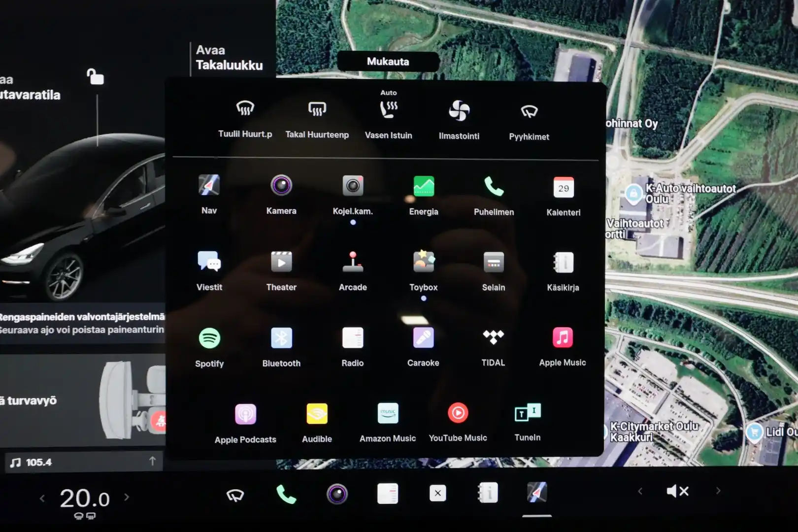Viewport: 798px width, 532px height.
Task: Open Nav from the bottom dock
Action: (537, 492)
